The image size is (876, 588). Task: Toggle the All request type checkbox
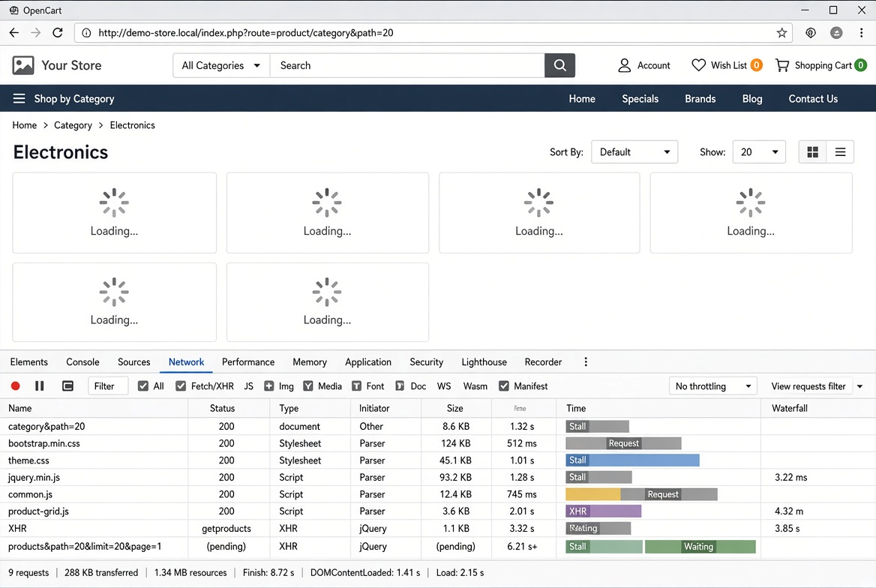[x=143, y=386]
